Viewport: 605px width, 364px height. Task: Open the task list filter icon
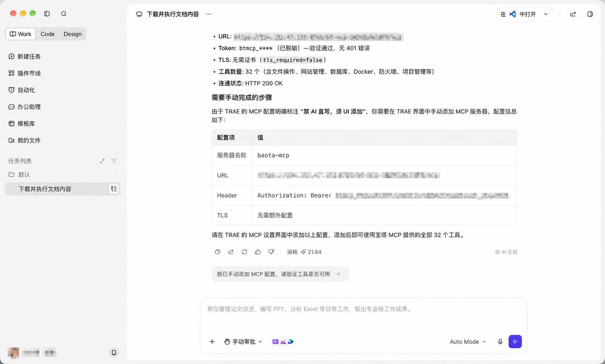114,161
